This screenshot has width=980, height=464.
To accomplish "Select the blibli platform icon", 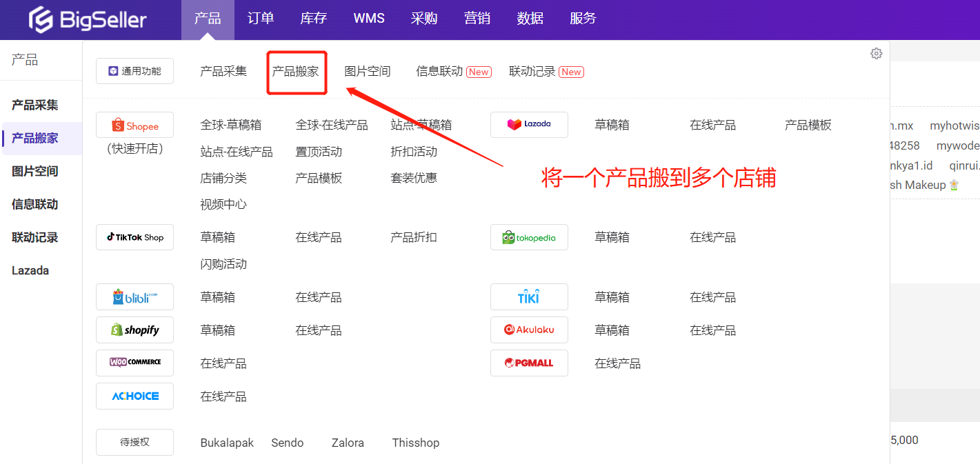I will pos(134,296).
